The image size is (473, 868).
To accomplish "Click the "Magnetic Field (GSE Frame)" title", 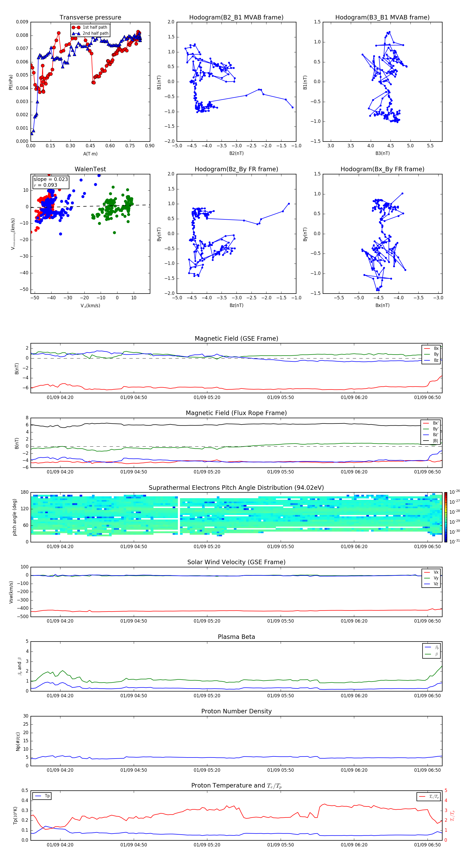I will [x=236, y=339].
